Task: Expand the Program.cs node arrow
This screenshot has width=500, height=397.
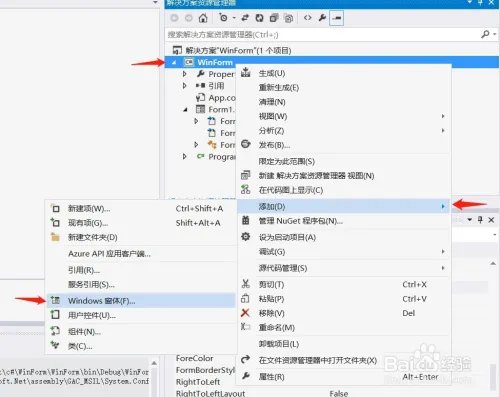Action: click(185, 156)
